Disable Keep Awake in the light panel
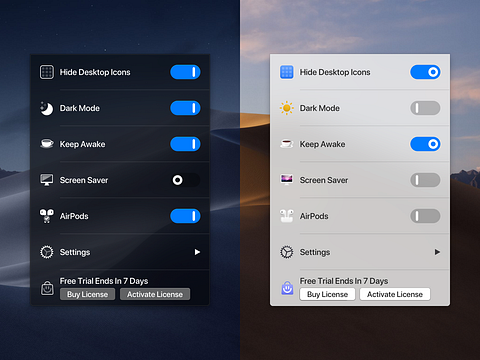 coord(425,144)
